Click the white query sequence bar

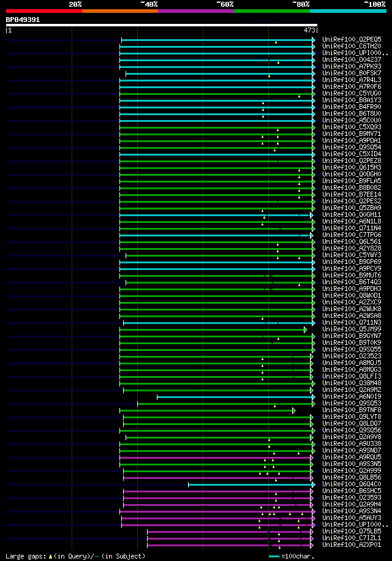coord(162,25)
